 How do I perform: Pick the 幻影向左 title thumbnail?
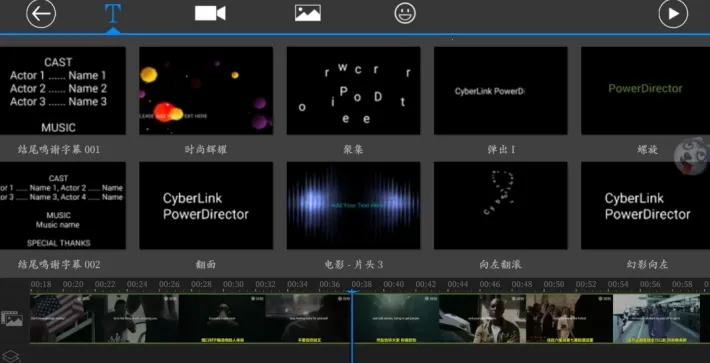[x=645, y=205]
